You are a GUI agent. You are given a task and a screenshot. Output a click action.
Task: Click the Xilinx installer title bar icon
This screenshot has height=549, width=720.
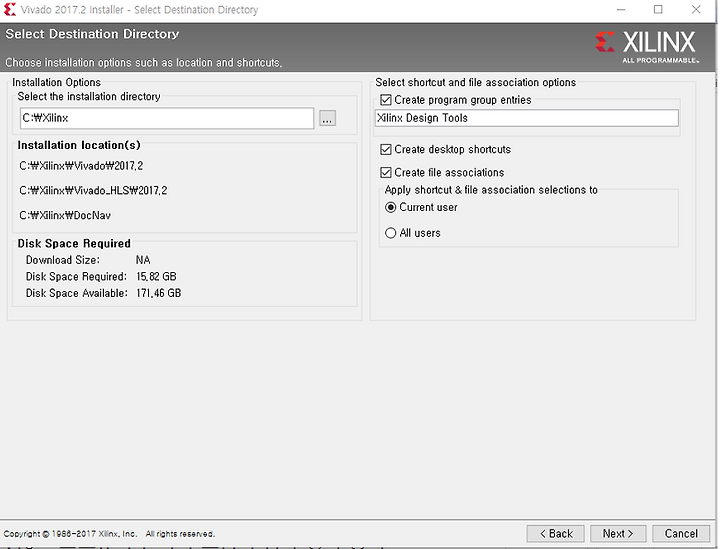(x=10, y=9)
